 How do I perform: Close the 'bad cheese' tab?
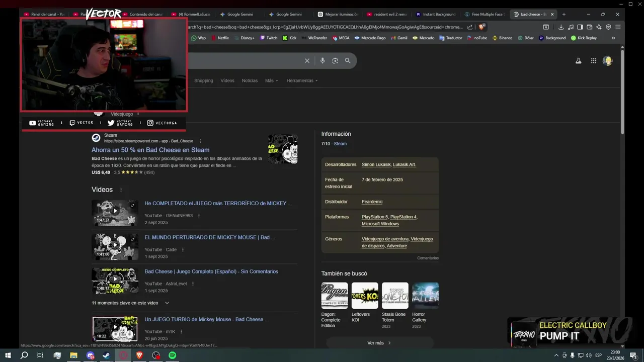(553, 14)
